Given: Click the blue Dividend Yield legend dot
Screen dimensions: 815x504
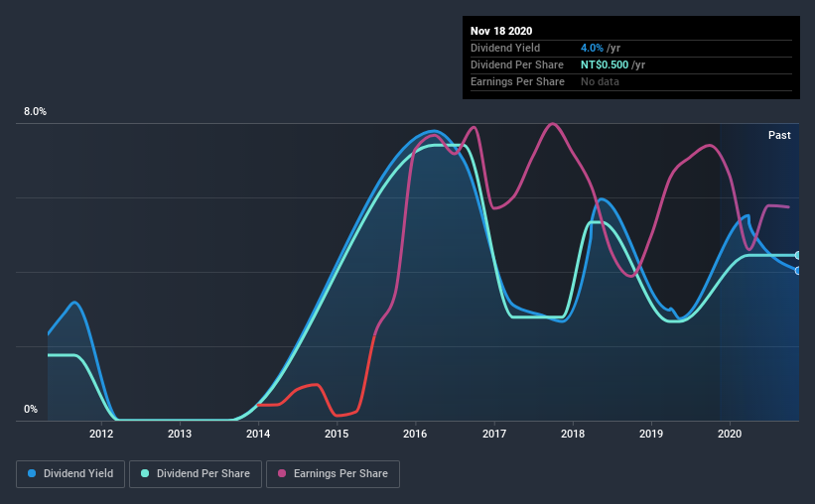Looking at the screenshot, I should click(32, 473).
